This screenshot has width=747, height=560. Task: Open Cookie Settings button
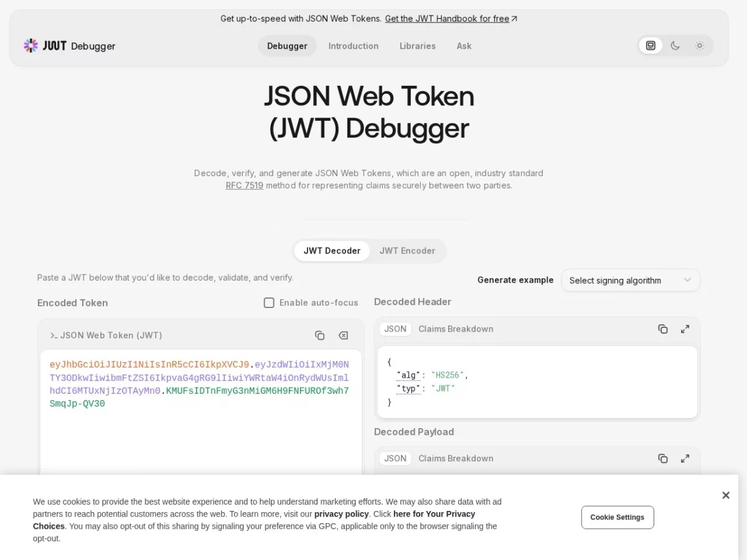pyautogui.click(x=618, y=518)
